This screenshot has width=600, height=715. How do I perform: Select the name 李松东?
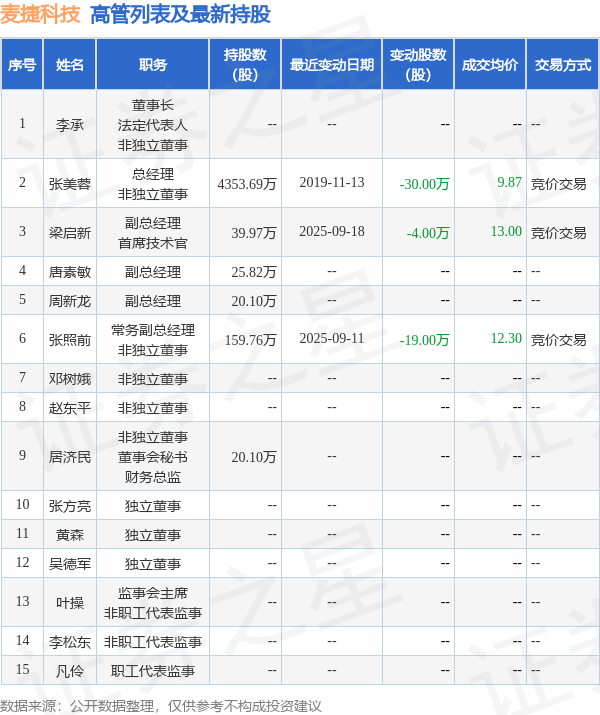pos(70,642)
